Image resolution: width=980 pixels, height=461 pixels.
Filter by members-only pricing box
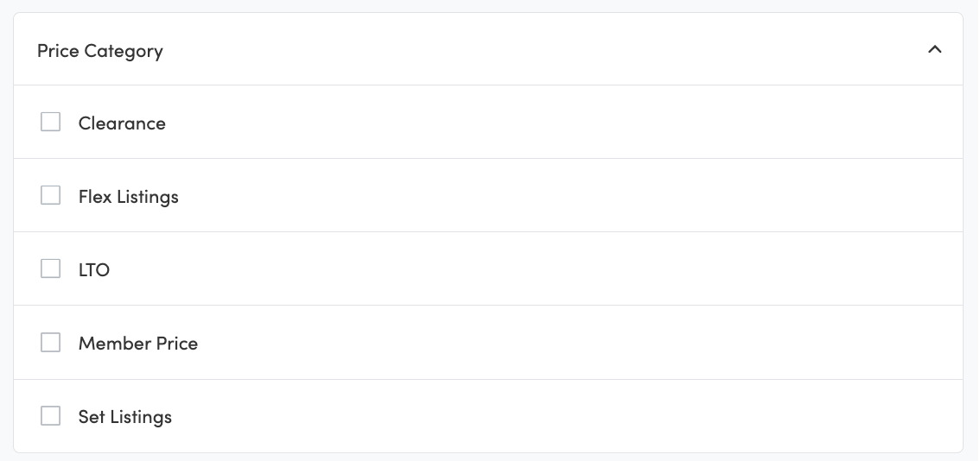tap(51, 343)
